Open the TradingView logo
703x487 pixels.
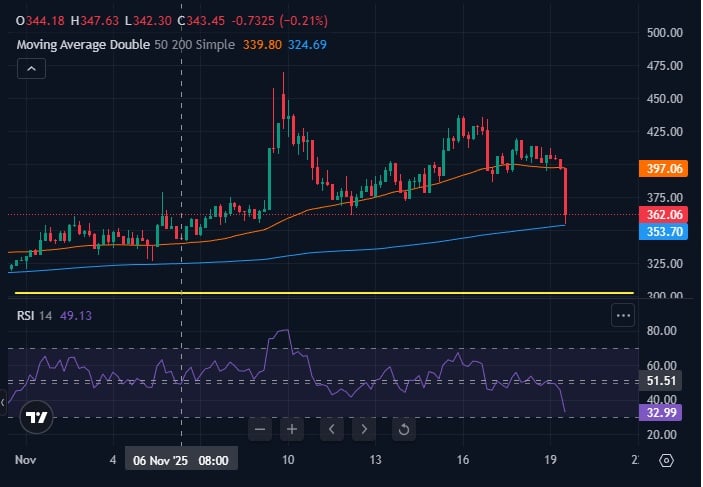(38, 417)
